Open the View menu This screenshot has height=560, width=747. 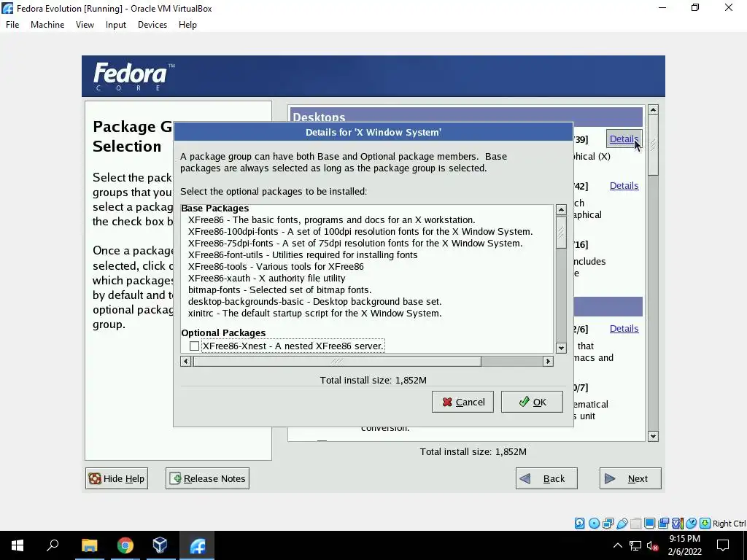(x=85, y=25)
